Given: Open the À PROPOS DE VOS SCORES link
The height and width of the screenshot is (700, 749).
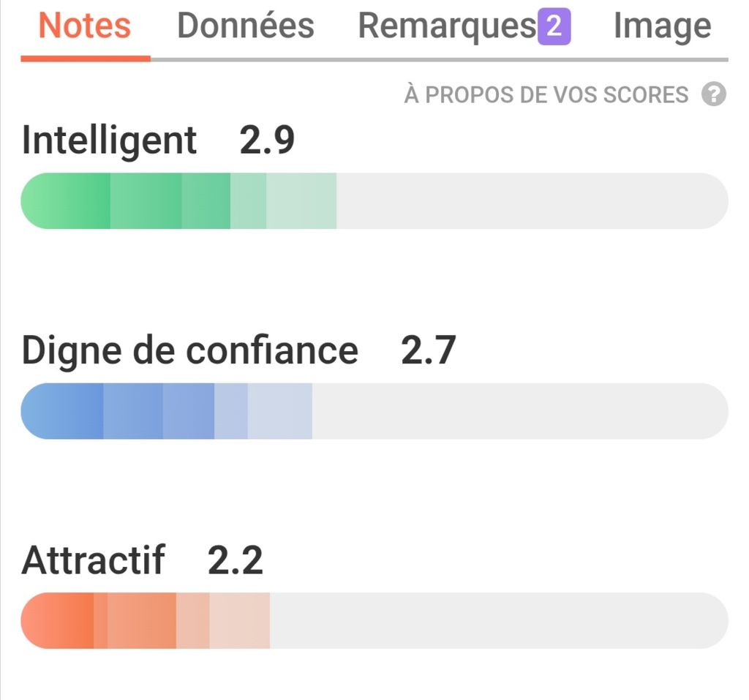Looking at the screenshot, I should click(546, 95).
